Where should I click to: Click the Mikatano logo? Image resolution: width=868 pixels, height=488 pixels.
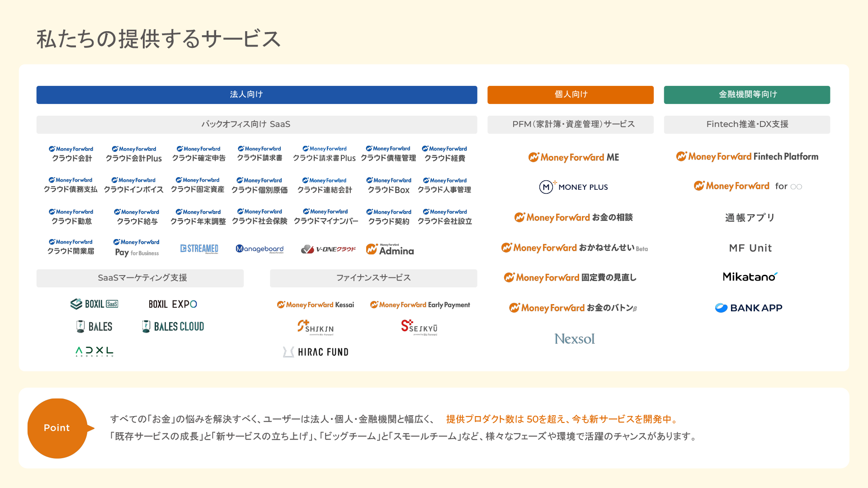(x=750, y=277)
